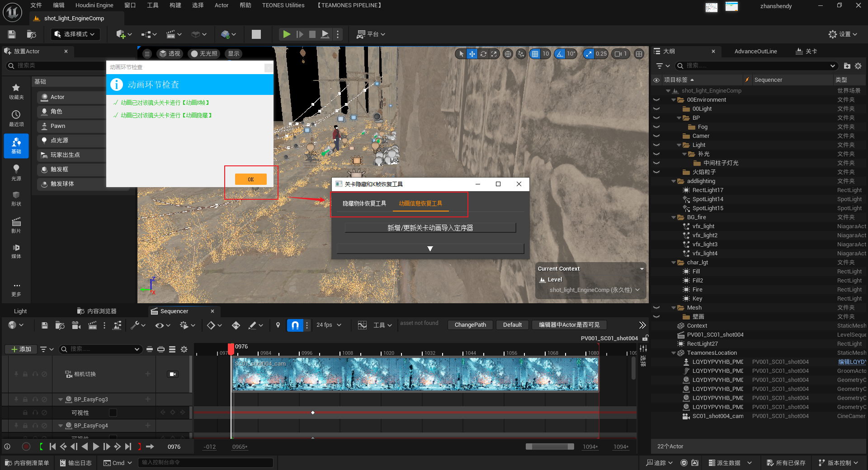Switch to the animation info recovery tab
Viewport: 868px width, 470px height.
[420, 203]
